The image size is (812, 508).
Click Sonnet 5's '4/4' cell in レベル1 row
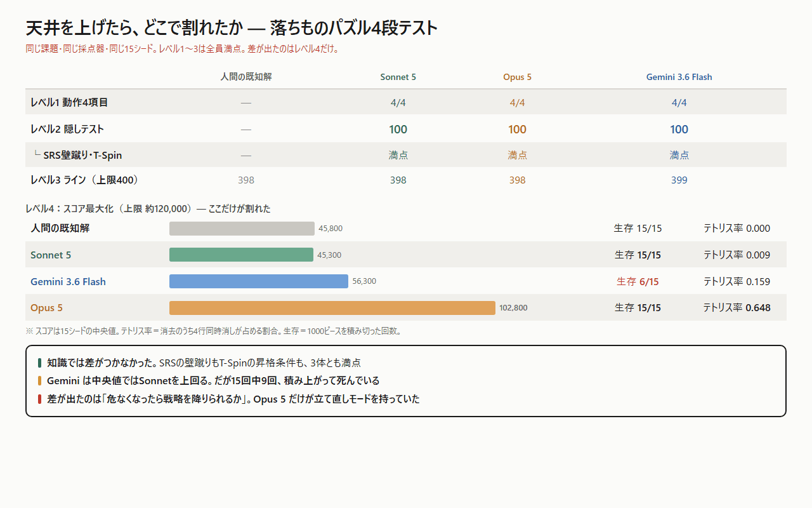[398, 103]
